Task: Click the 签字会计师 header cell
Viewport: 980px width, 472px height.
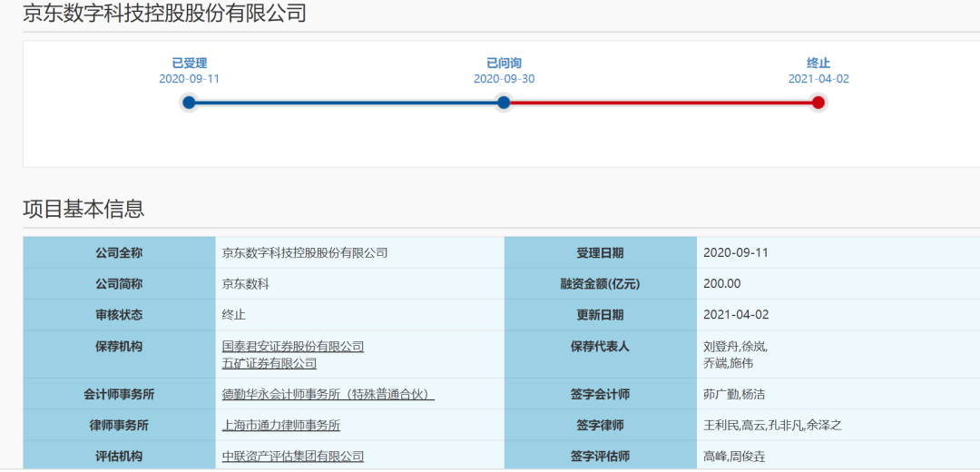Action: tap(600, 395)
